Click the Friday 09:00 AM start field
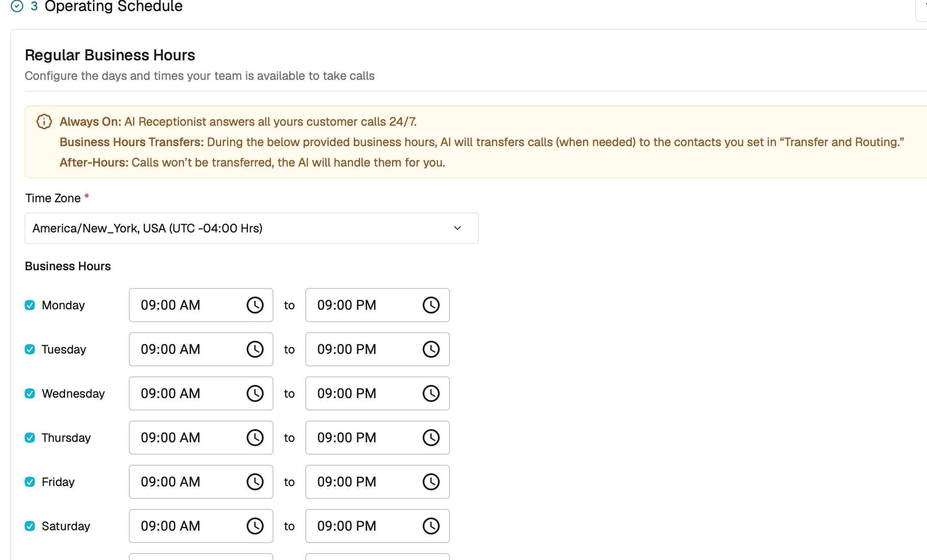 click(x=201, y=482)
